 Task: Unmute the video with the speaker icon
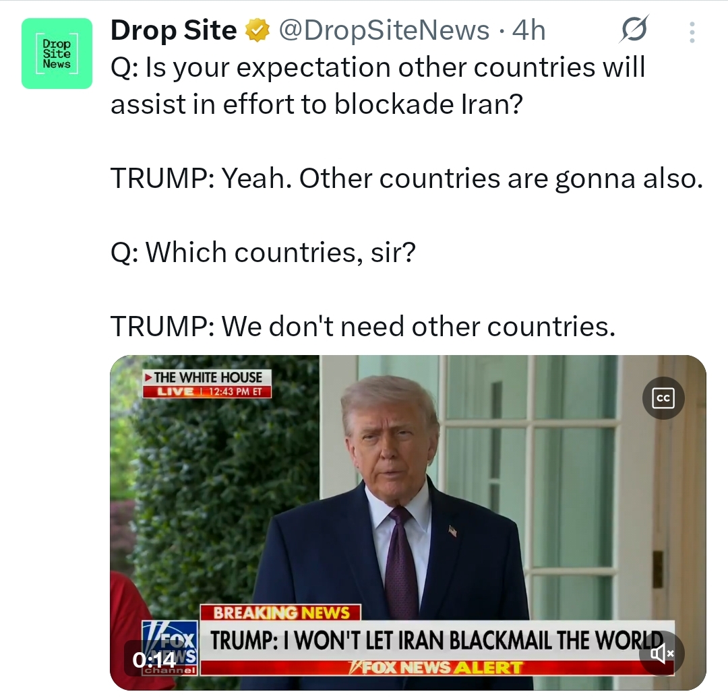[x=661, y=654]
